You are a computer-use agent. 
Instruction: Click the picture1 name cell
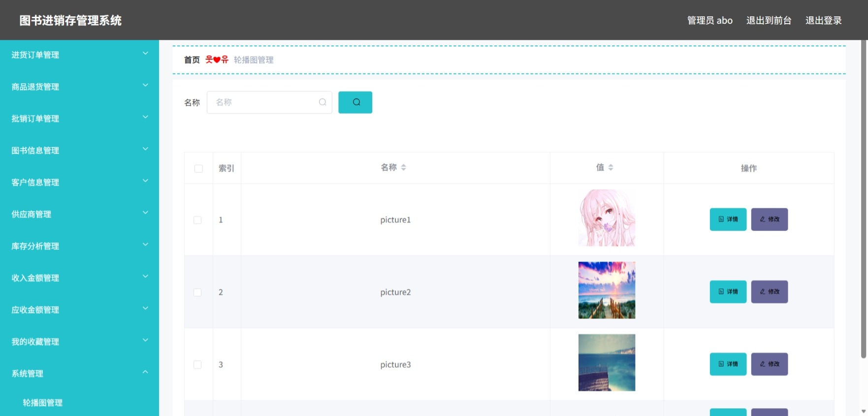[x=395, y=220]
